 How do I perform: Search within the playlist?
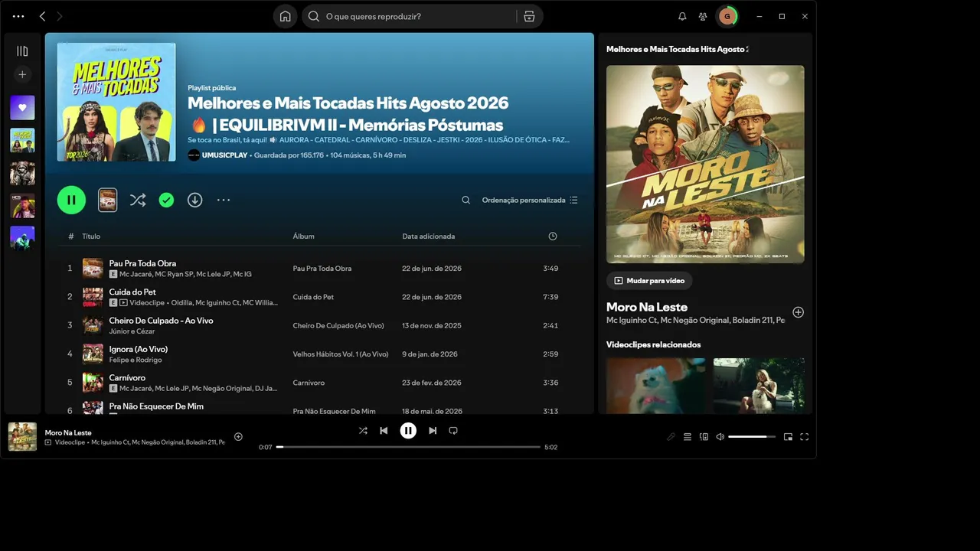click(465, 200)
